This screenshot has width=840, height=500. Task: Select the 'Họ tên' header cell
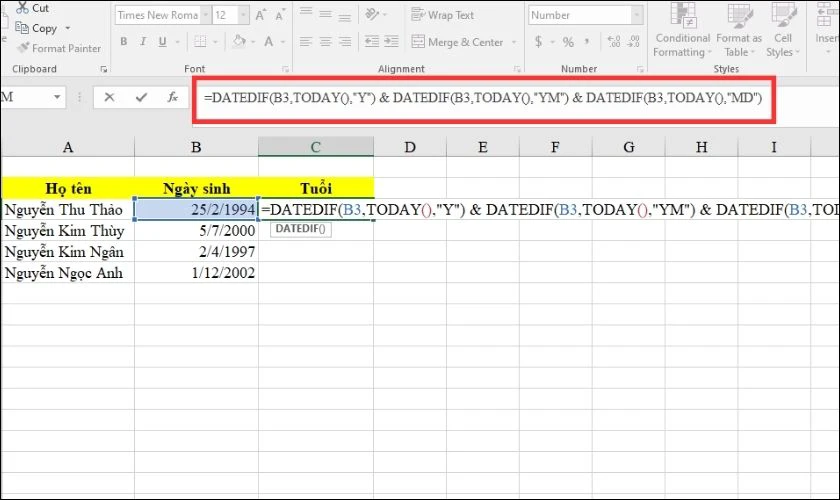coord(68,188)
